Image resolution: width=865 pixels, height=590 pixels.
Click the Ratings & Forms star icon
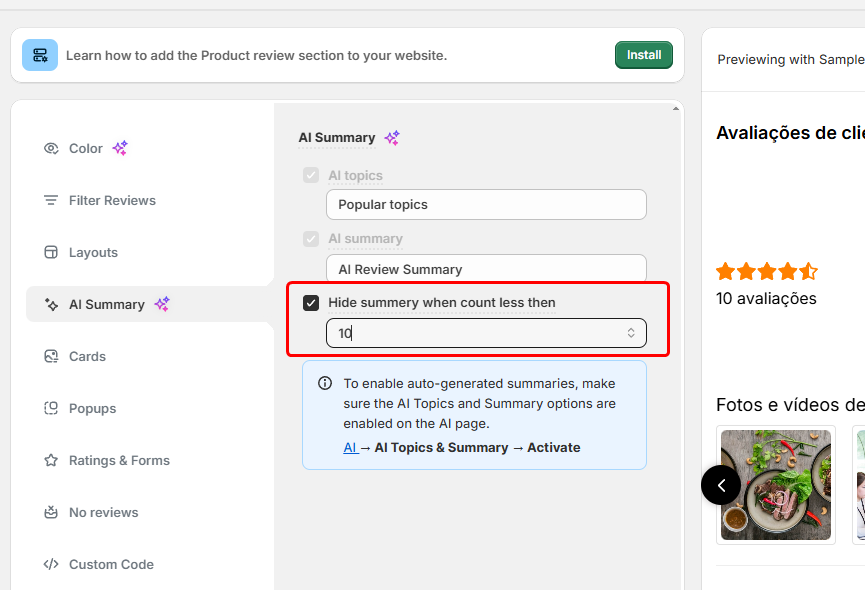coord(51,461)
